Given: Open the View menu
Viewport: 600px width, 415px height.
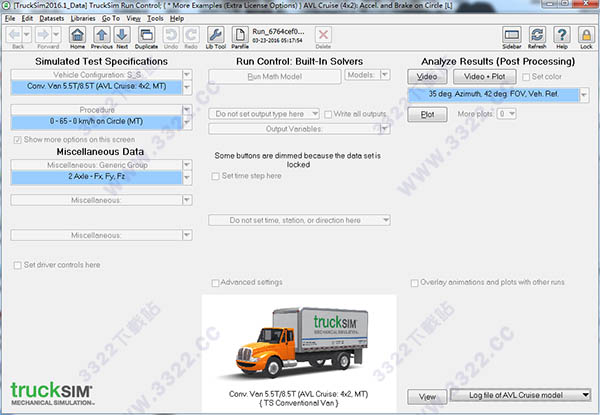Looking at the screenshot, I should [134, 18].
